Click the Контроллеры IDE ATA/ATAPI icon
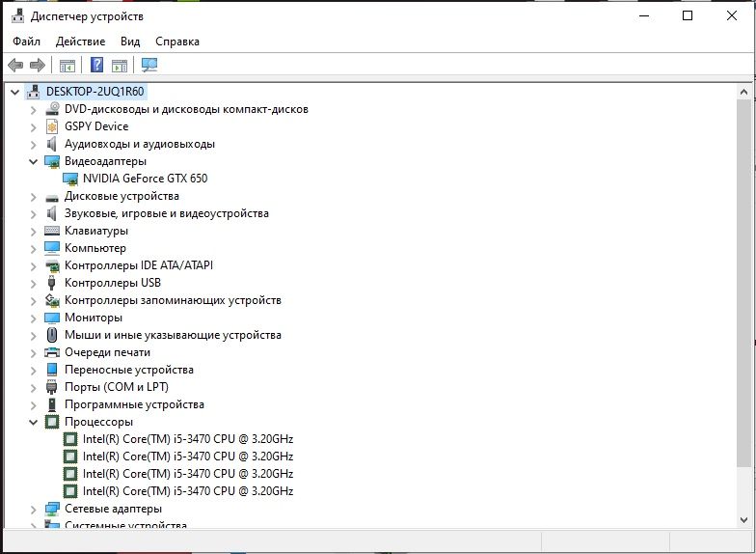The height and width of the screenshot is (554, 756). pos(52,265)
